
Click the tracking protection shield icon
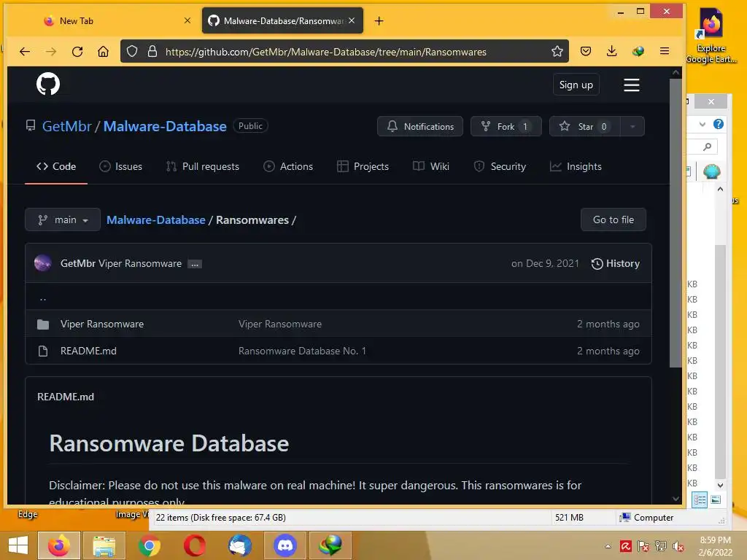[132, 52]
